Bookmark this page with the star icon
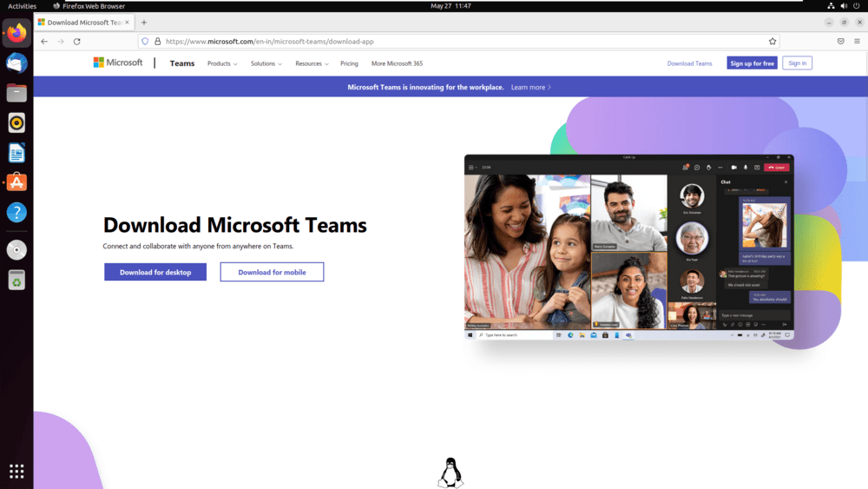This screenshot has width=868, height=489. point(773,42)
